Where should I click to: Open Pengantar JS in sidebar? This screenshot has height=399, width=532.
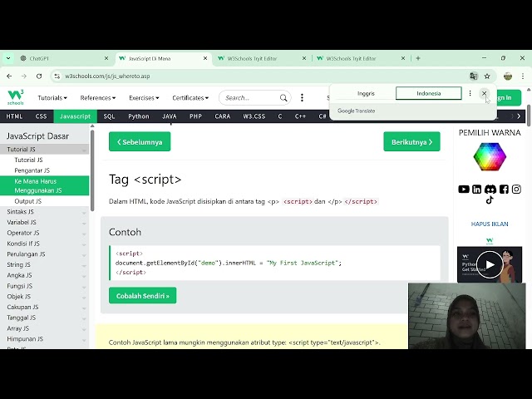pos(32,170)
